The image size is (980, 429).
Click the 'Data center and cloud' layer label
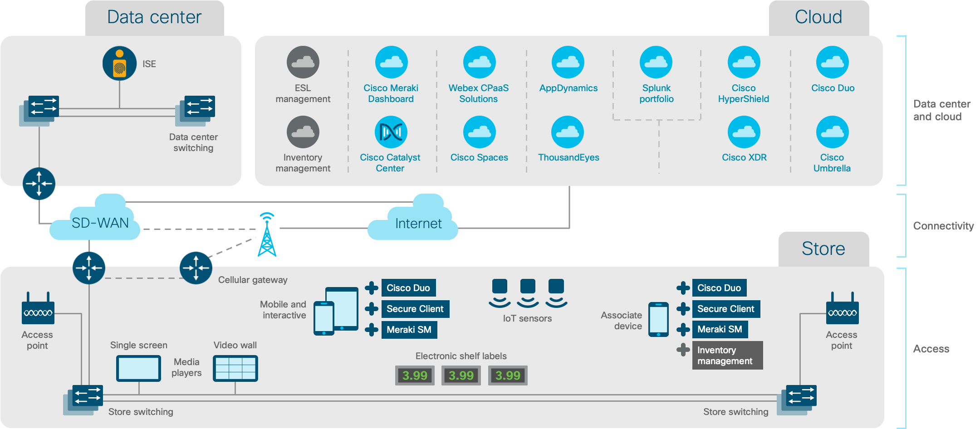pos(942,110)
